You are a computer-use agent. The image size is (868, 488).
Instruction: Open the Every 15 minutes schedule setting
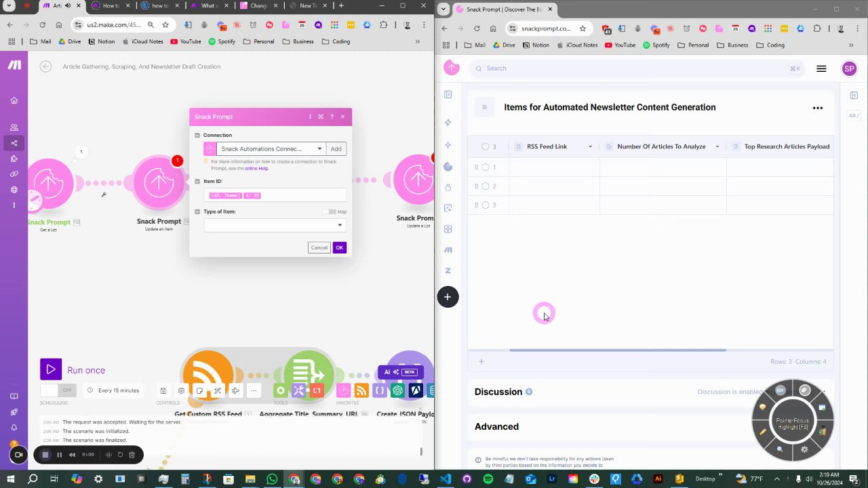point(114,390)
